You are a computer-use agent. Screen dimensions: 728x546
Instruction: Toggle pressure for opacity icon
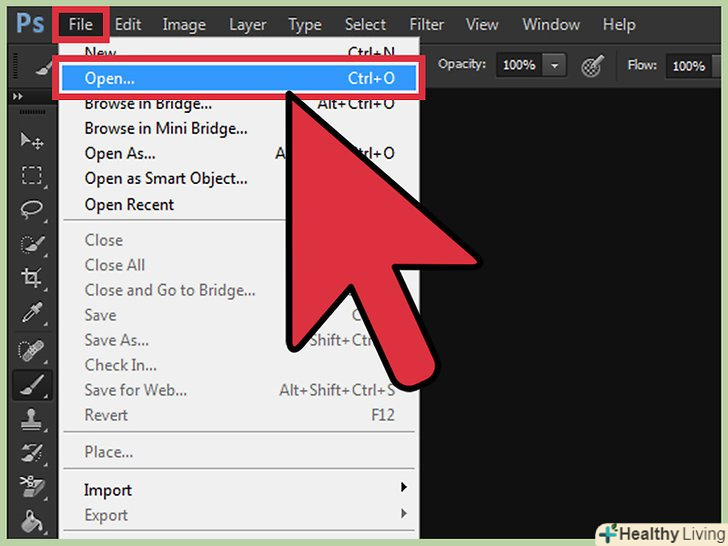tap(592, 65)
